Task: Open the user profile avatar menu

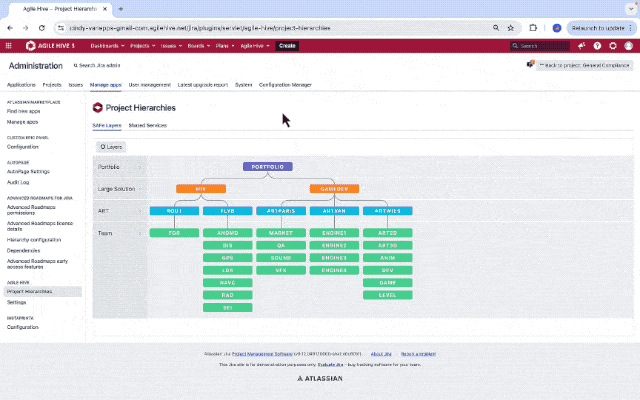Action: [x=629, y=46]
